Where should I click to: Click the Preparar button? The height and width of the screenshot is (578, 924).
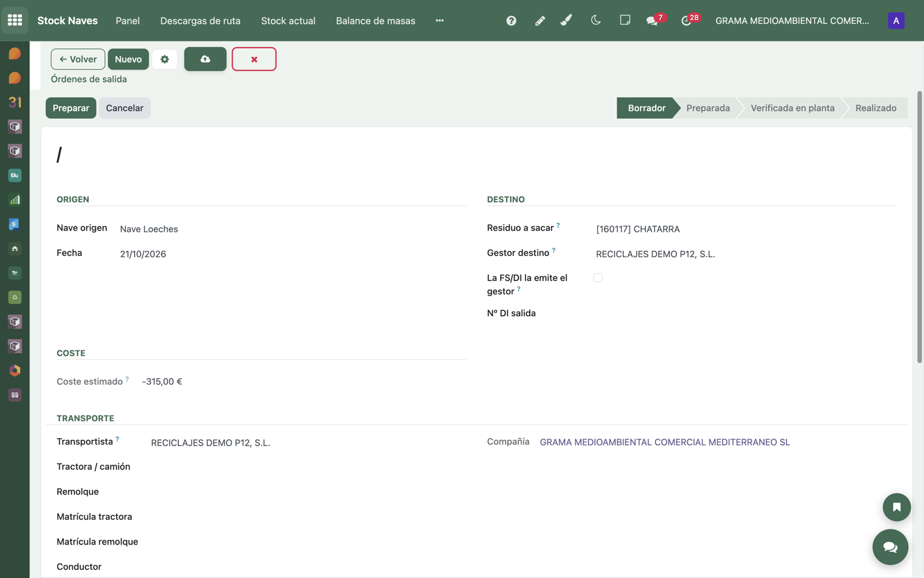pos(71,108)
